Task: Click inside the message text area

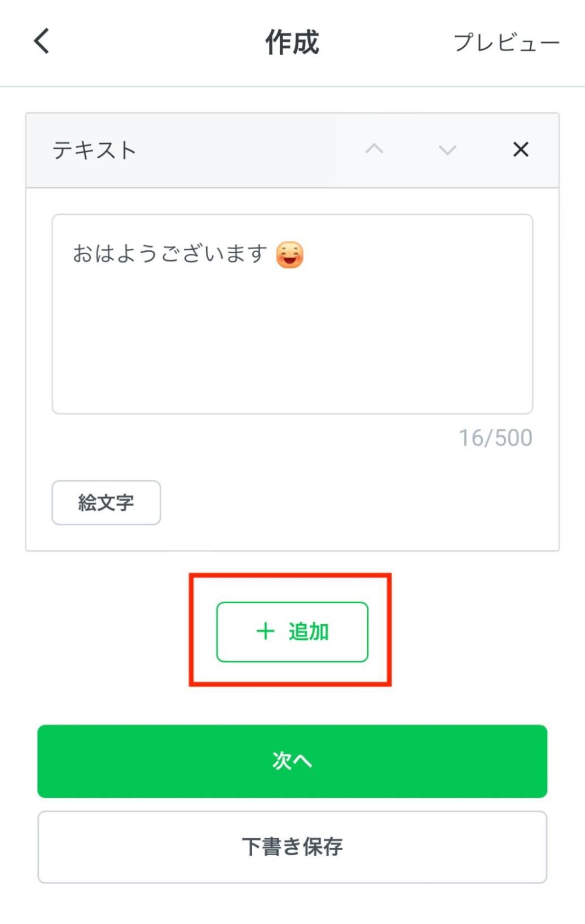Action: pyautogui.click(x=292, y=314)
